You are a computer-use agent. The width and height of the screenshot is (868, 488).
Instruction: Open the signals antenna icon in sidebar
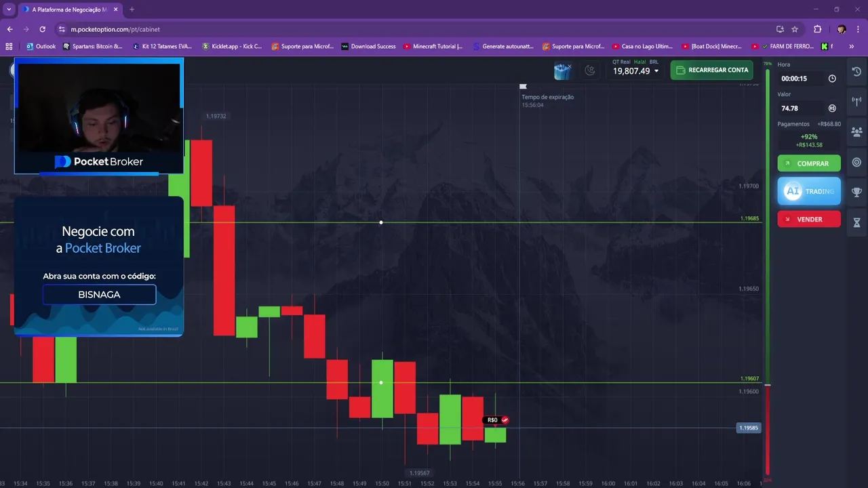[856, 102]
